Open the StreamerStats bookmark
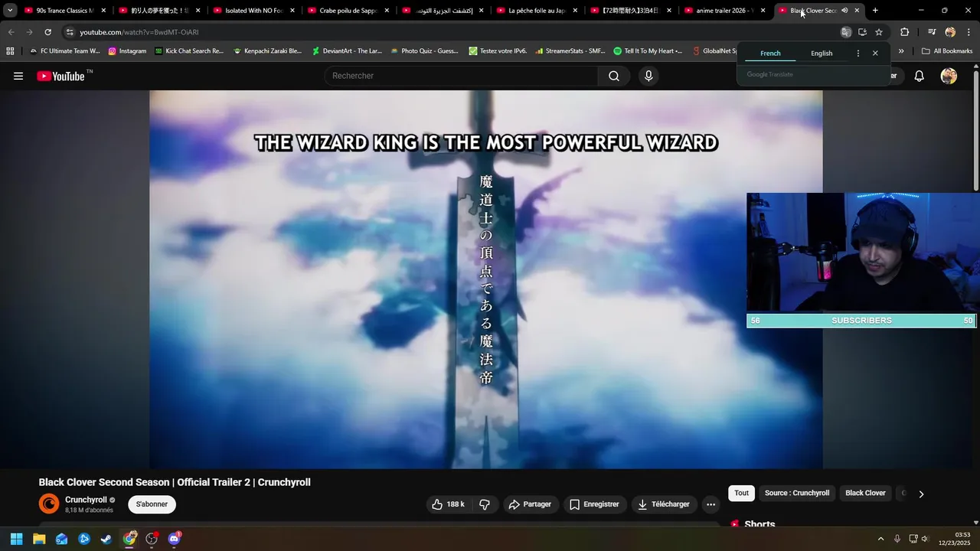Screen dimensions: 980x551 [x=570, y=51]
